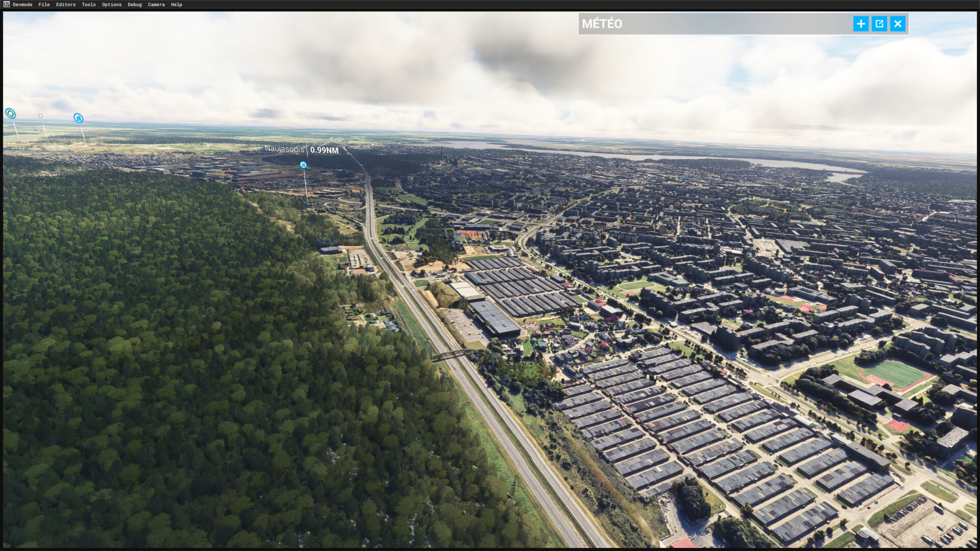Screen dimensions: 980x551
Task: Pop out the MÉTÉO panel window
Action: click(x=879, y=24)
